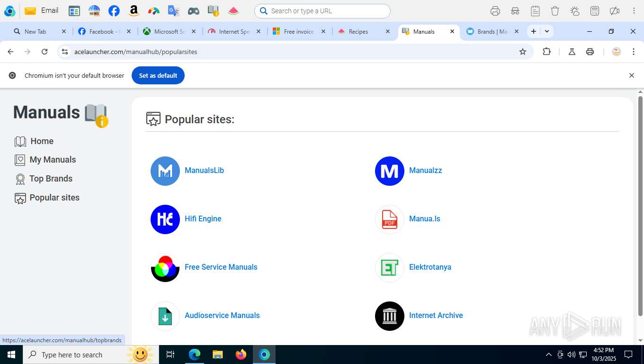Select Popular sites in the sidebar

47,198
